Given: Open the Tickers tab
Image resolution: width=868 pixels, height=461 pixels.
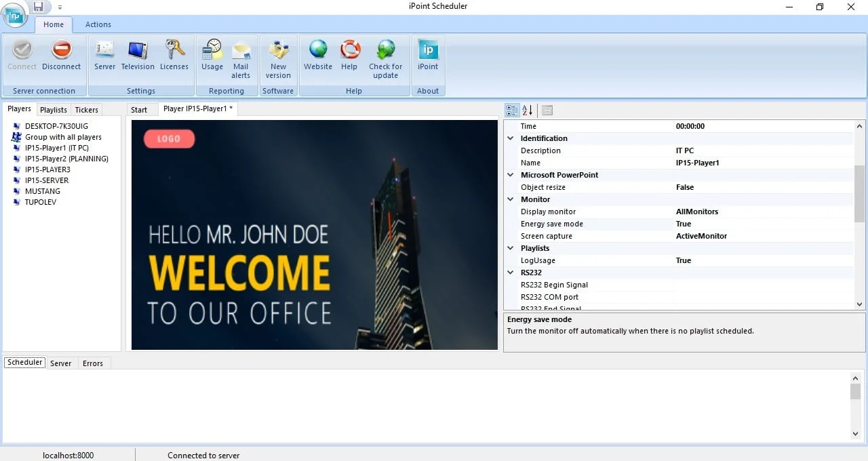Looking at the screenshot, I should (87, 110).
